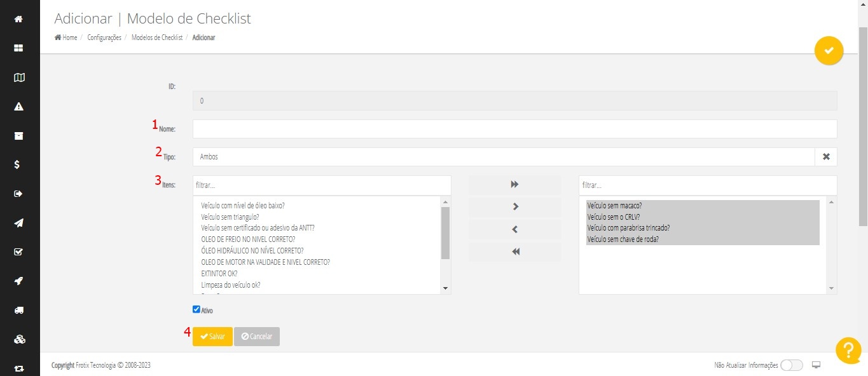Open the Tipo dropdown showing Ambos
Image resolution: width=868 pixels, height=376 pixels.
point(502,157)
